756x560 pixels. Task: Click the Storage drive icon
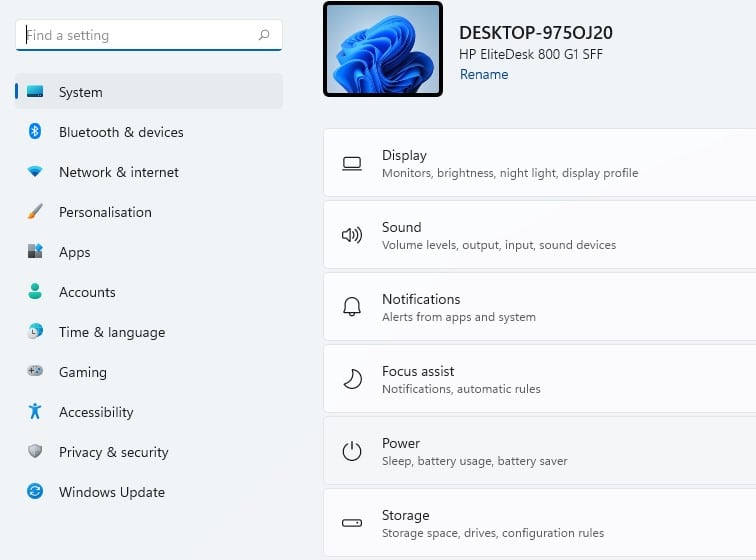pyautogui.click(x=352, y=523)
